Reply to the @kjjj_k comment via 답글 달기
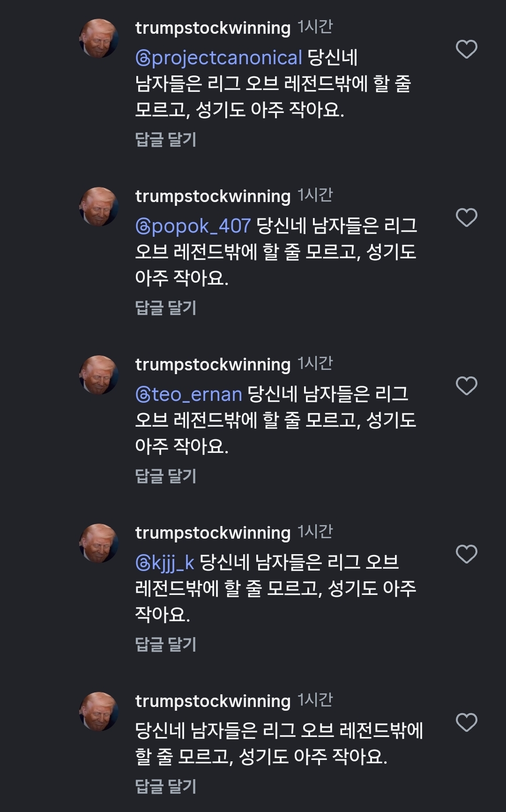Viewport: 506px width, 812px height. [x=165, y=644]
